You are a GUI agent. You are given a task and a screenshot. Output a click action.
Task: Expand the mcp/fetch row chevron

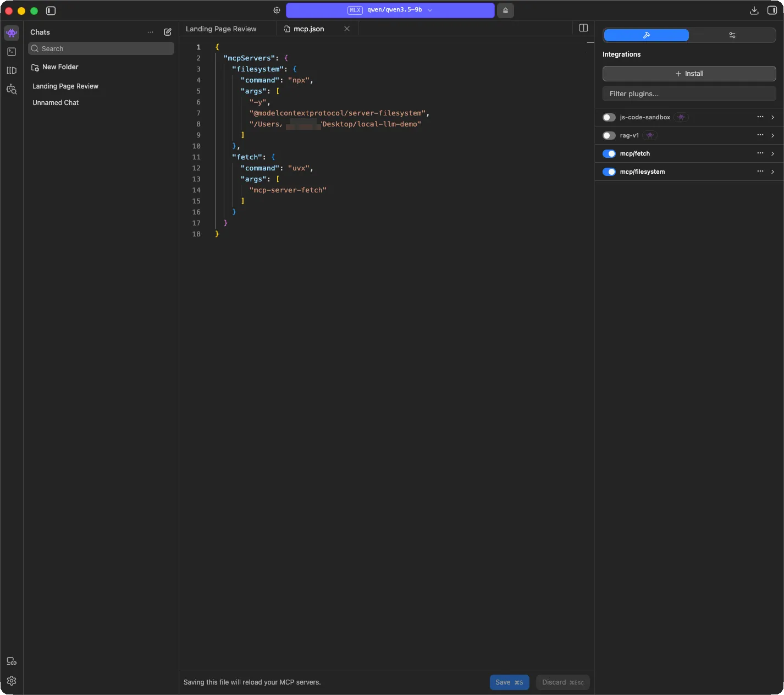click(x=773, y=153)
